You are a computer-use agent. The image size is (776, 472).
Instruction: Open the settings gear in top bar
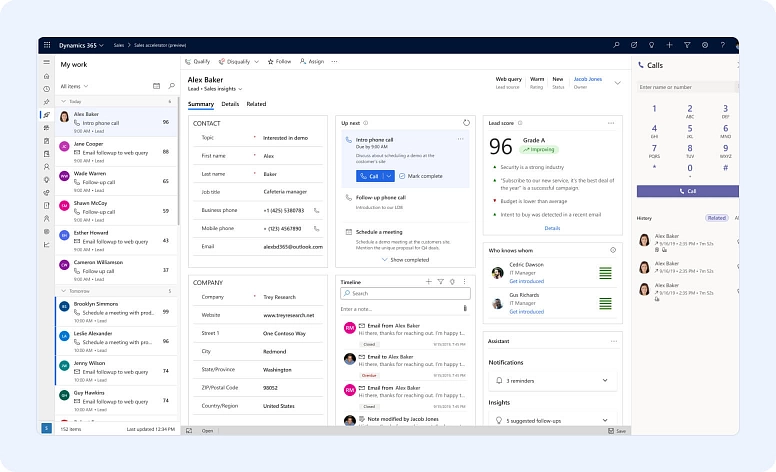(705, 45)
